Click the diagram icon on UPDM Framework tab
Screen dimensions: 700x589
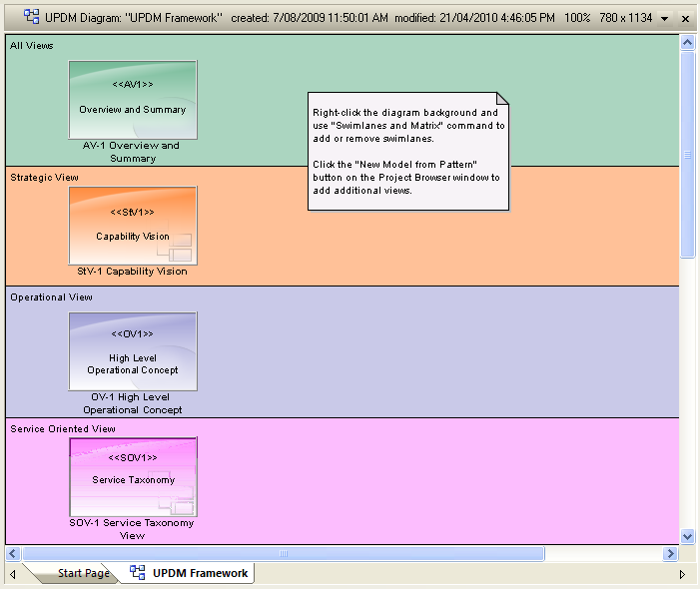(137, 573)
